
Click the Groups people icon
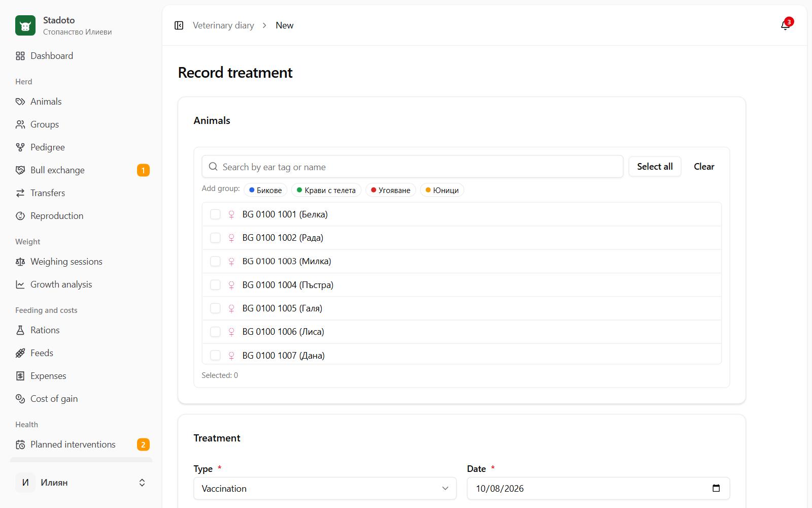click(20, 124)
